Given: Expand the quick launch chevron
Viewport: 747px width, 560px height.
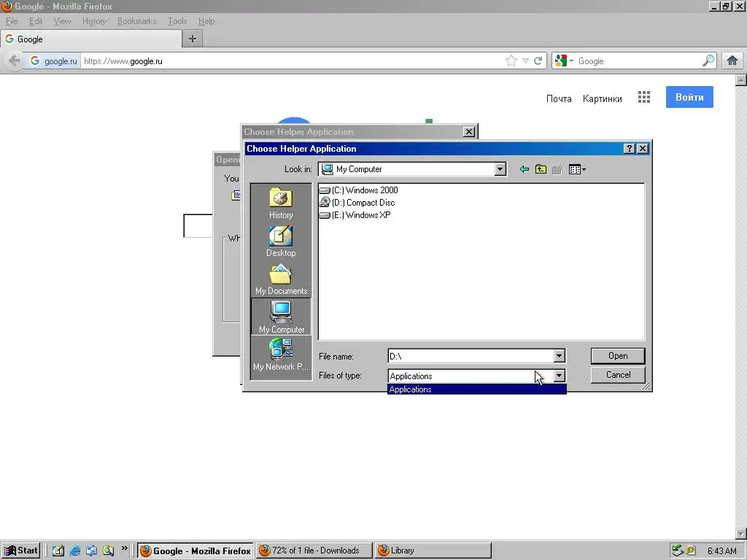Looking at the screenshot, I should click(124, 549).
